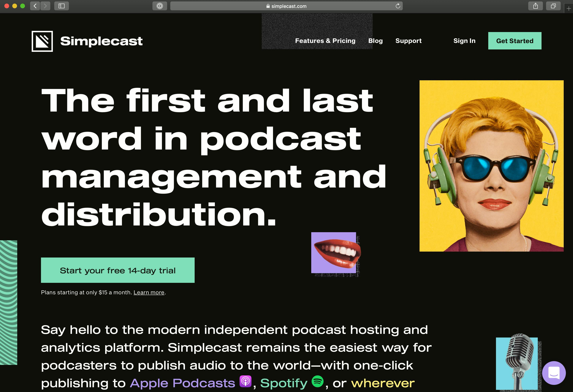This screenshot has width=573, height=392.
Task: Click the Simplecast wordmark
Action: coord(101,41)
